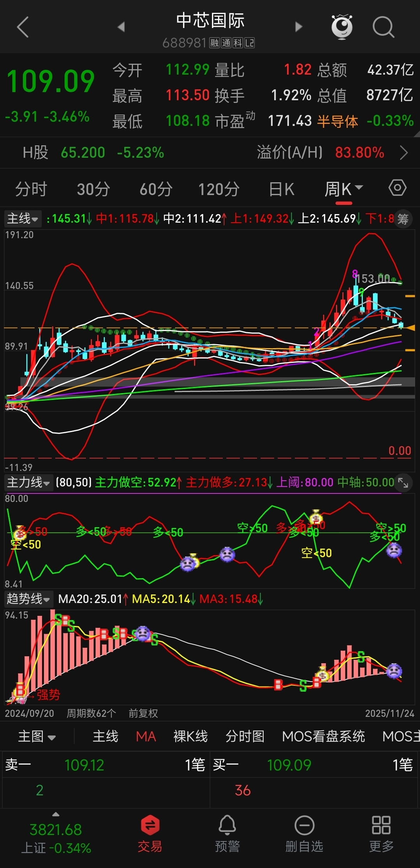
Task: Tap 买一 price 109.09
Action: coord(289,765)
